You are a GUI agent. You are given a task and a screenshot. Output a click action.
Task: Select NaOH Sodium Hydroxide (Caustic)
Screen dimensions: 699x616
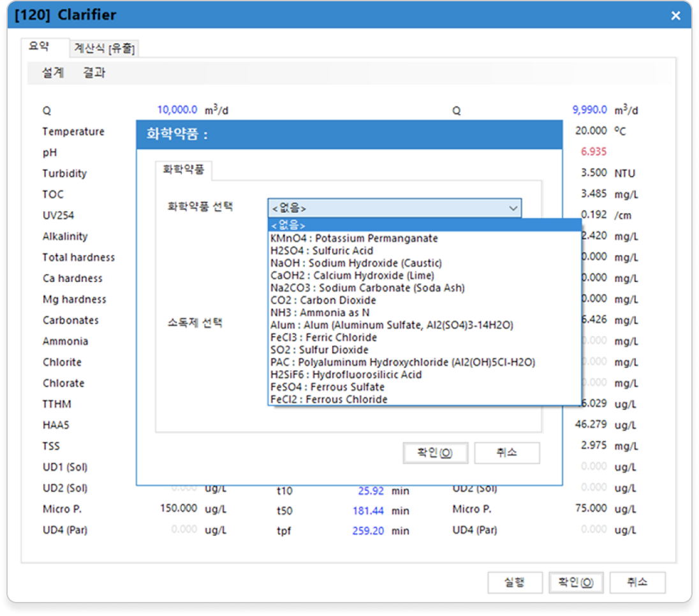tap(356, 263)
